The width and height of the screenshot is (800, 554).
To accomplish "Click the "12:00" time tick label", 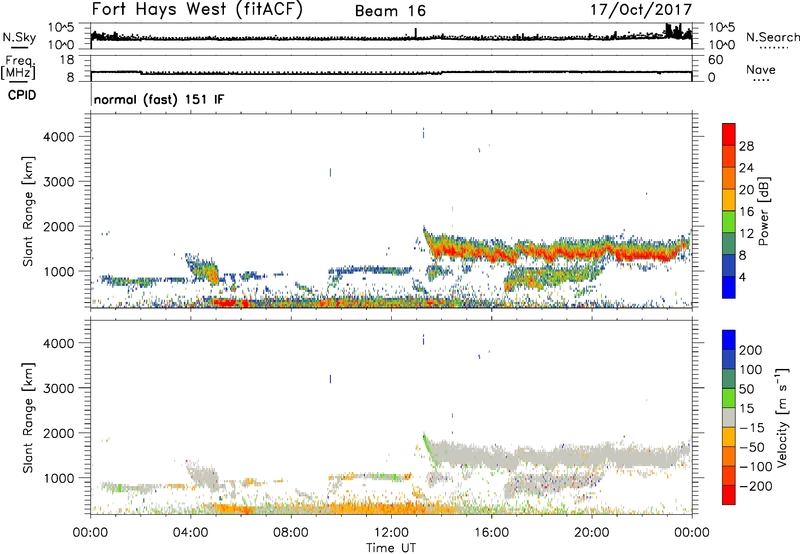I will coord(391,533).
